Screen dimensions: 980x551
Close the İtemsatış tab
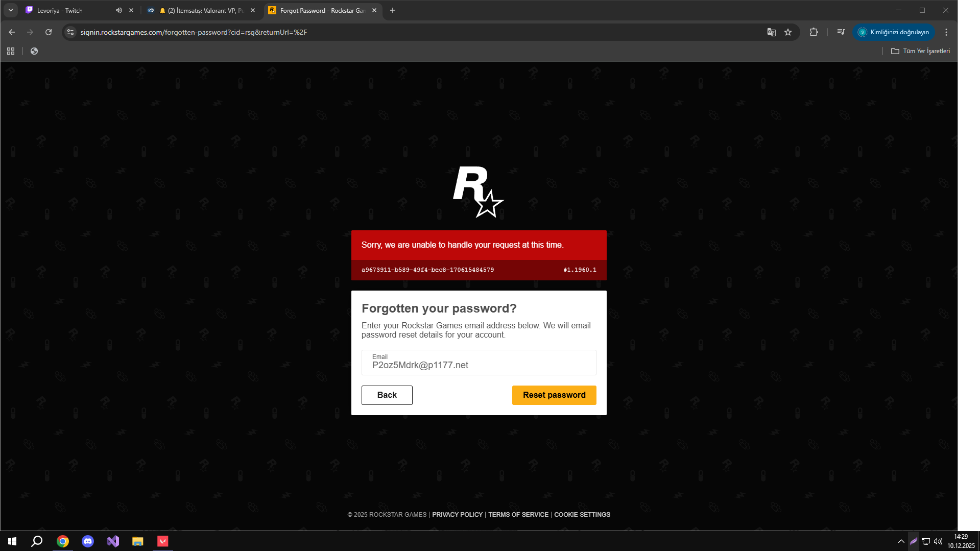tap(253, 10)
